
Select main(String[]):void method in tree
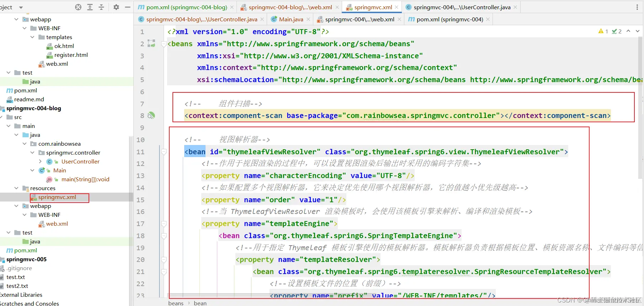coord(85,179)
